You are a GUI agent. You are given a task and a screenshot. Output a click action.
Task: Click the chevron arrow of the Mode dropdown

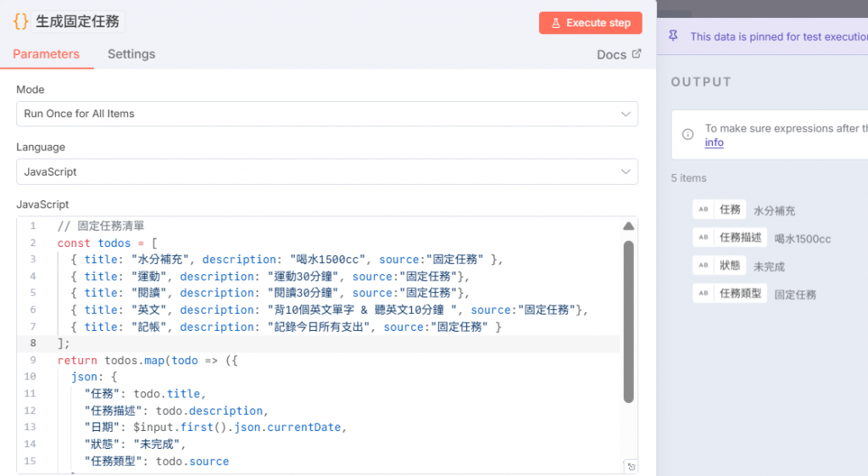[x=626, y=115]
